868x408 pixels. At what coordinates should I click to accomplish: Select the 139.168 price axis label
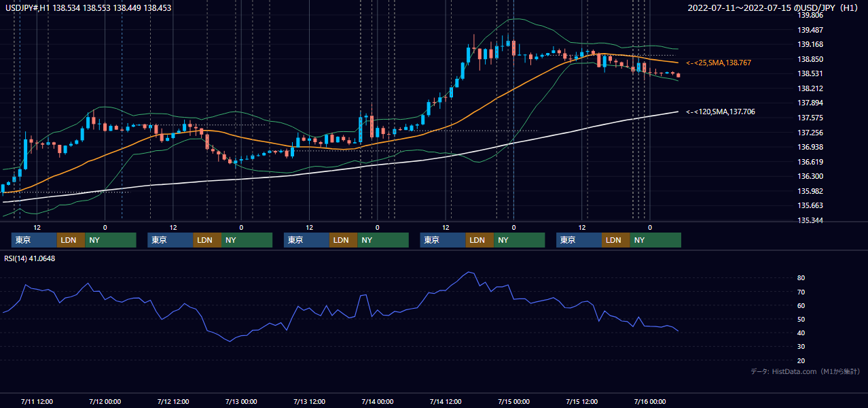click(809, 45)
